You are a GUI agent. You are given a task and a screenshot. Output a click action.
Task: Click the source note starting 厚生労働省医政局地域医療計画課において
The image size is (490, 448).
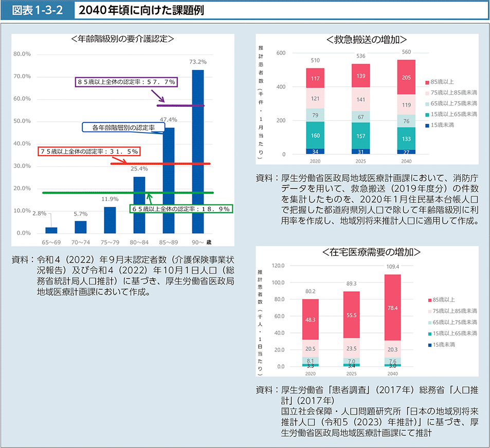tap(367, 199)
